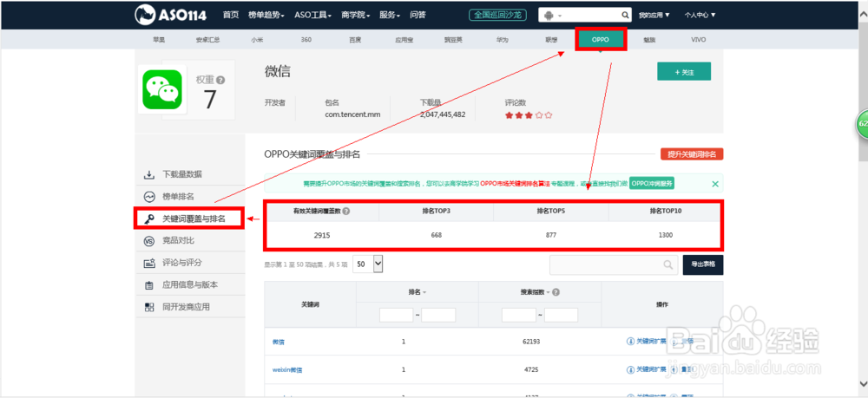Viewport: 868px width, 398px height.
Task: Switch to the 联想 store tab
Action: 551,40
